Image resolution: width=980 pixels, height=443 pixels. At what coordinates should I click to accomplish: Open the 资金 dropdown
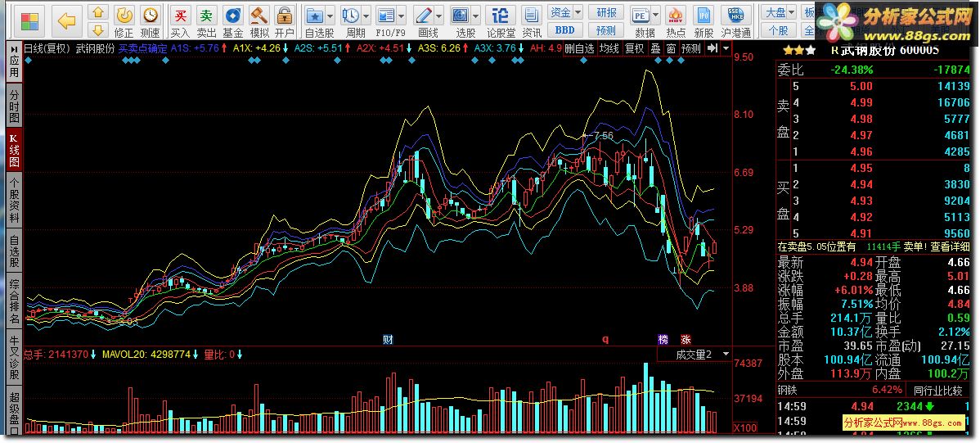pos(565,12)
